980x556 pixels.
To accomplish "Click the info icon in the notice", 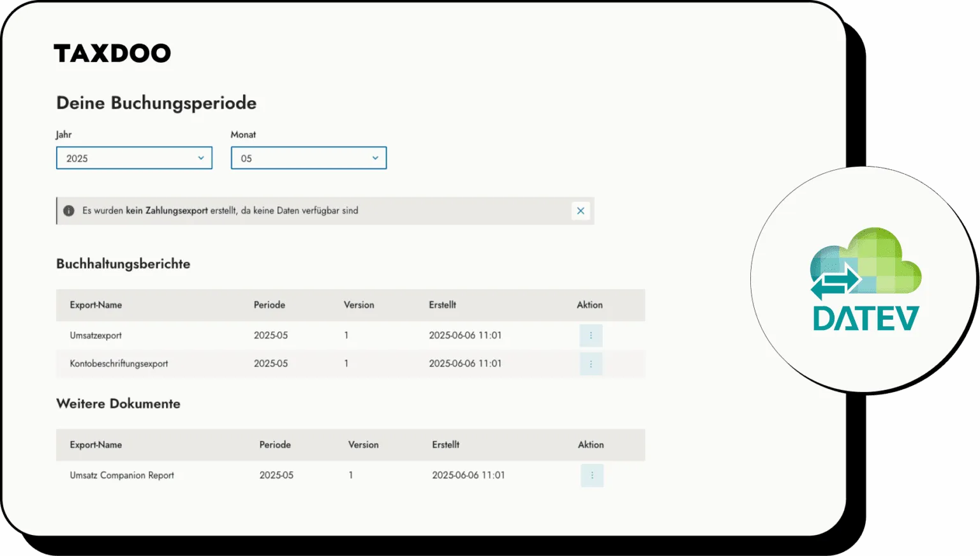I will click(69, 211).
